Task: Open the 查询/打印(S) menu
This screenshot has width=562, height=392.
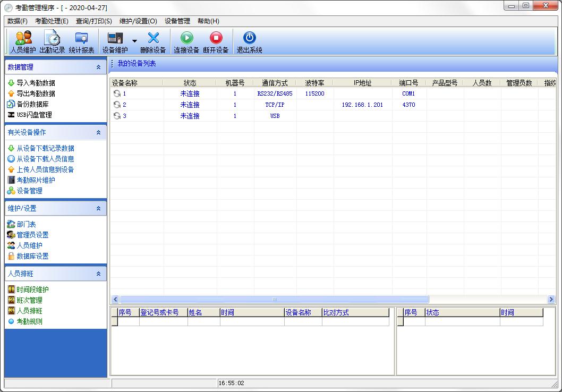Action: (94, 21)
